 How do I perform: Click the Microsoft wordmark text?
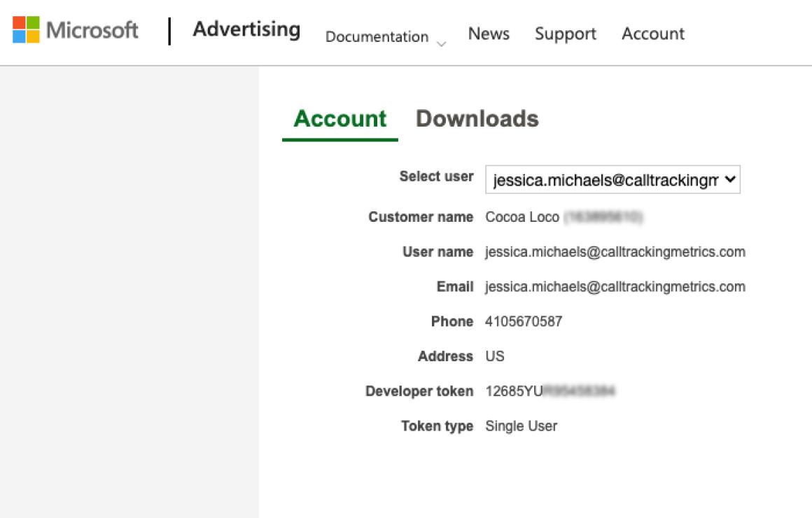coord(92,30)
